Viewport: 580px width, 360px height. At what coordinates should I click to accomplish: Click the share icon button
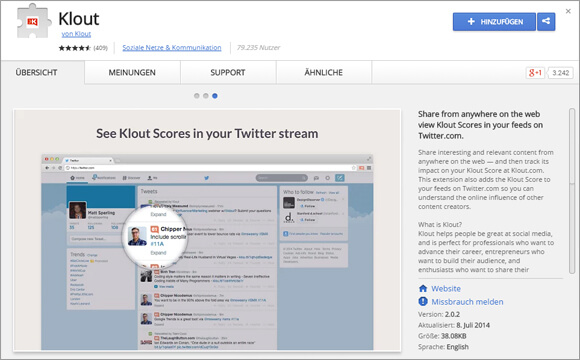[x=546, y=21]
